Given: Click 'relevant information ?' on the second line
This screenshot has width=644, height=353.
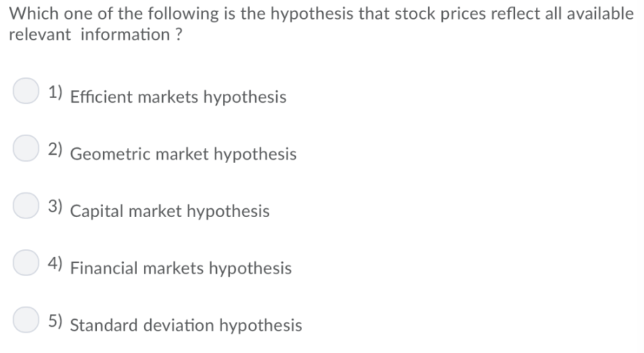Looking at the screenshot, I should click(x=96, y=35).
